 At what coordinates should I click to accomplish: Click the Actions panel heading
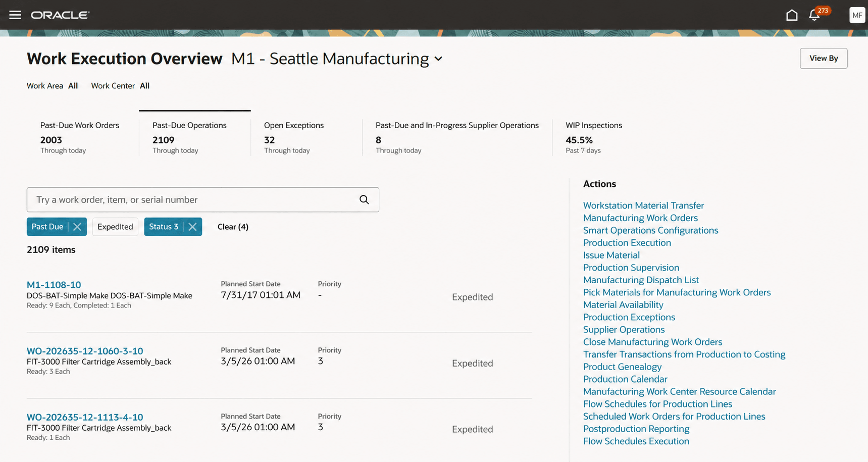point(599,184)
